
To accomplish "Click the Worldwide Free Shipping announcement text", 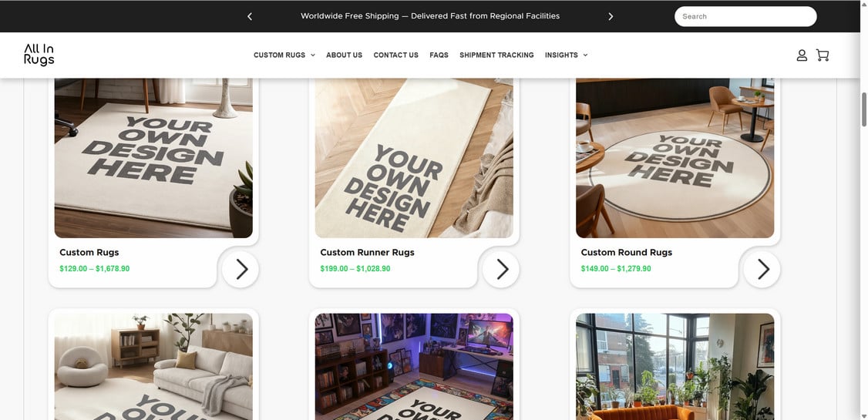I will (430, 16).
